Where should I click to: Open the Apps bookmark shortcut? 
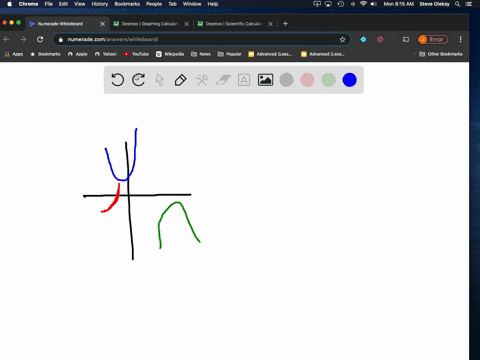tap(13, 54)
